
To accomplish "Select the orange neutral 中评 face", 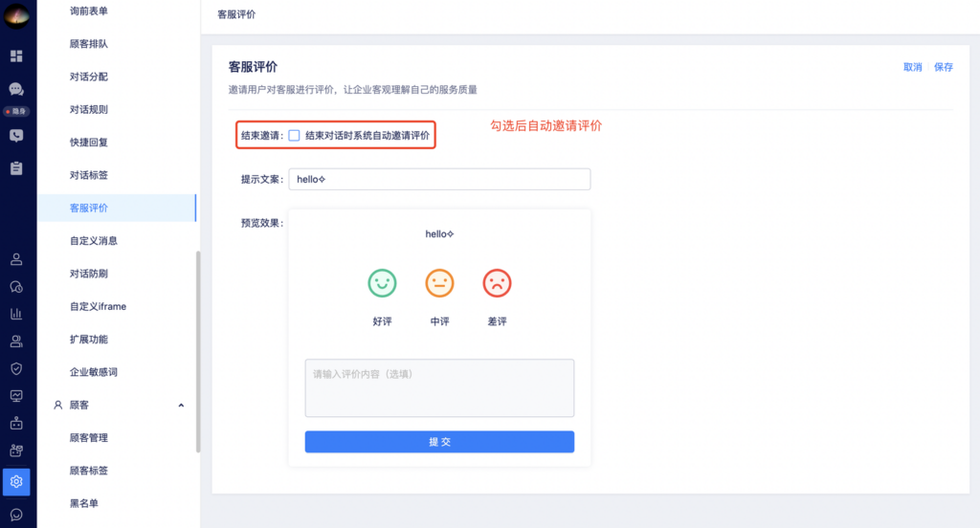I will 439,283.
